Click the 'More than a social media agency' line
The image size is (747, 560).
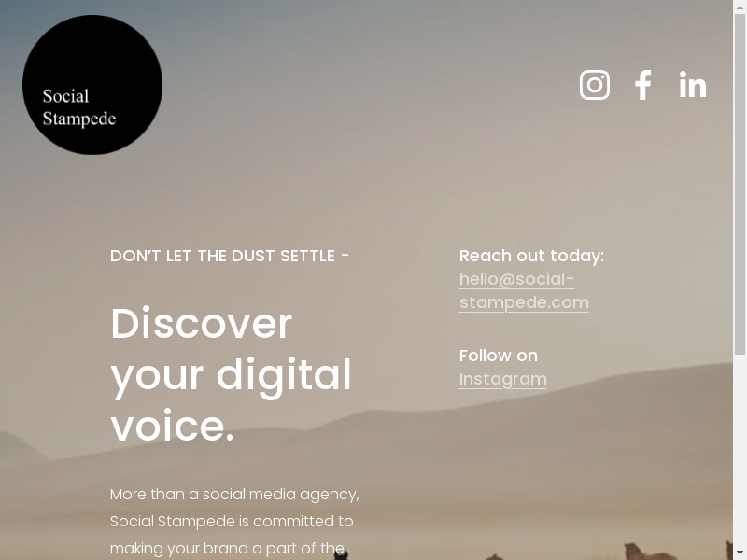pyautogui.click(x=235, y=495)
